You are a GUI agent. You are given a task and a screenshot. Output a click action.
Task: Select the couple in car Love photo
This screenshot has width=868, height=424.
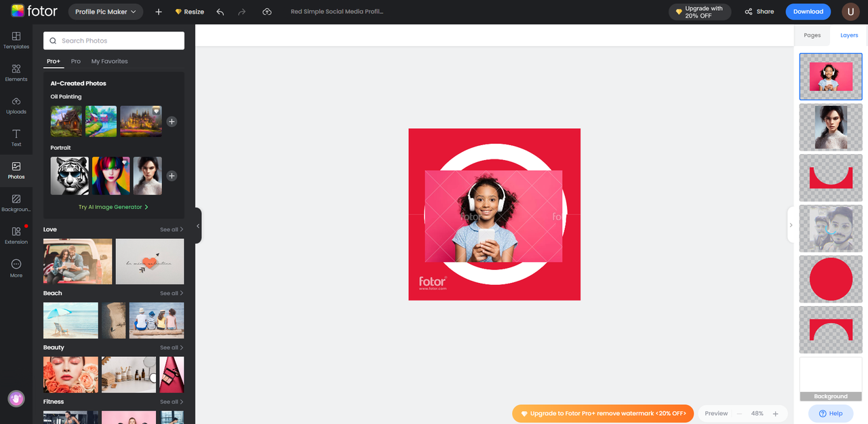78,261
